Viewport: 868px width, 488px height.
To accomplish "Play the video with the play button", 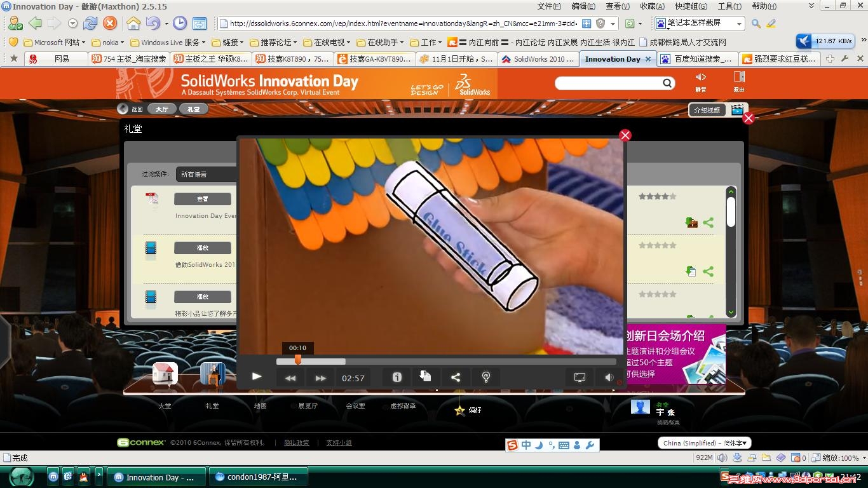I will click(x=257, y=377).
